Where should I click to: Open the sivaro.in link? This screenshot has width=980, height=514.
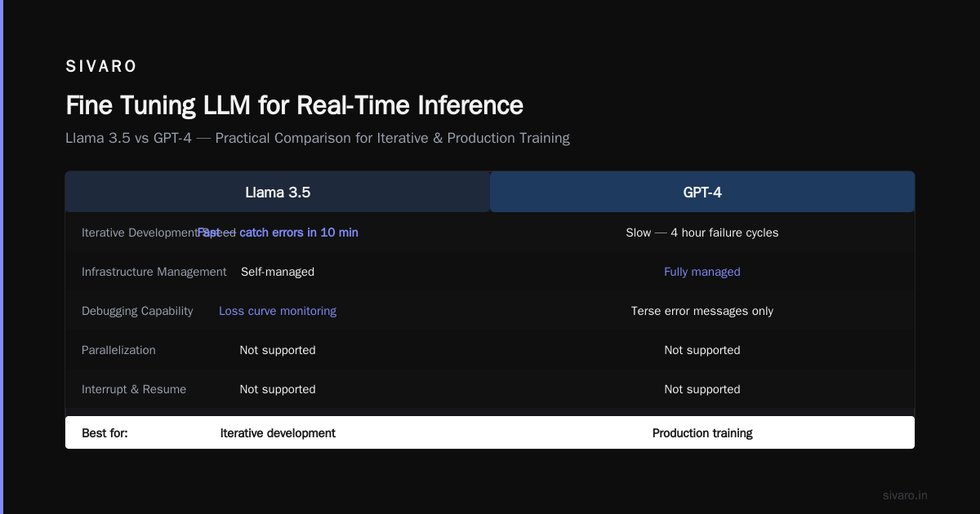pos(905,495)
